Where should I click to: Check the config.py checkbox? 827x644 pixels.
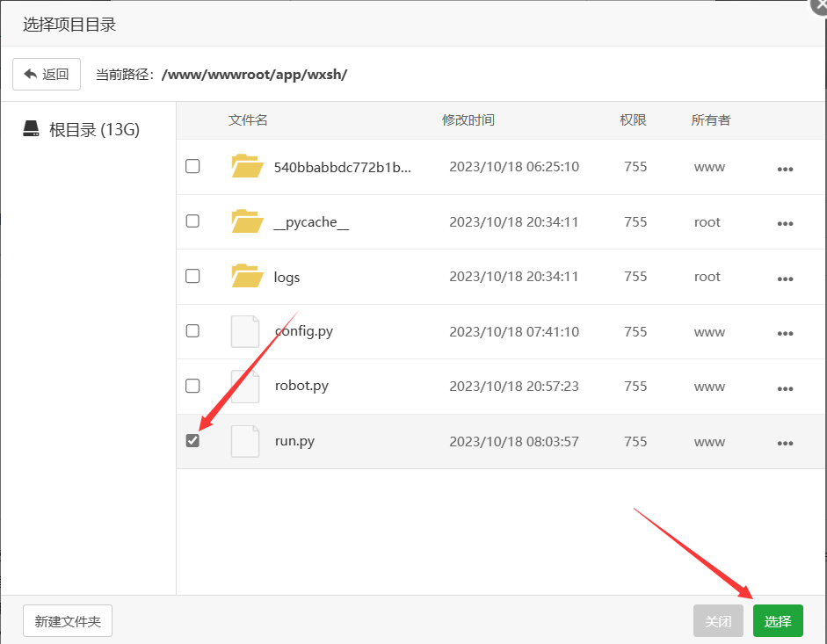pos(192,330)
